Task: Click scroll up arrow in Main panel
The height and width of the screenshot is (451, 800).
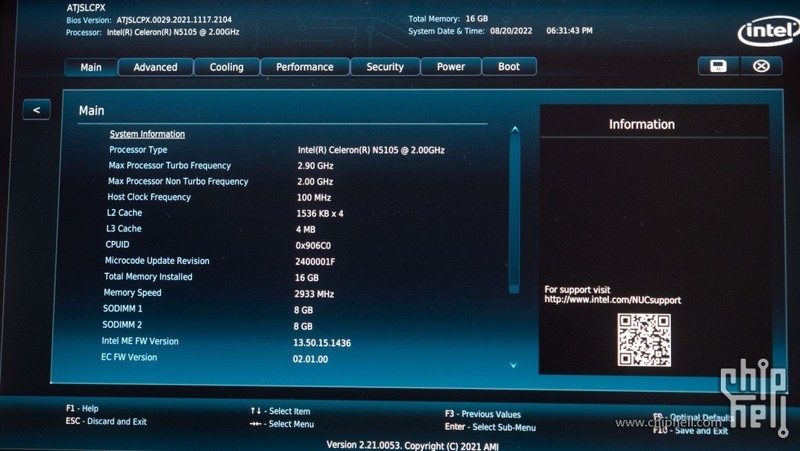Action: (515, 130)
